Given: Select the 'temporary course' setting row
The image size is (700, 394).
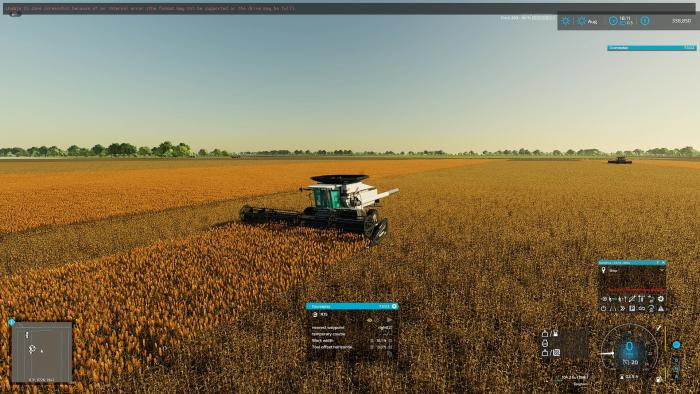Looking at the screenshot, I should pos(352,334).
